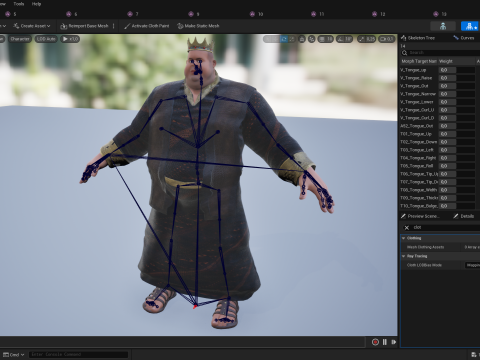The image size is (480, 360).
Task: Click the record animation button
Action: (x=375, y=342)
